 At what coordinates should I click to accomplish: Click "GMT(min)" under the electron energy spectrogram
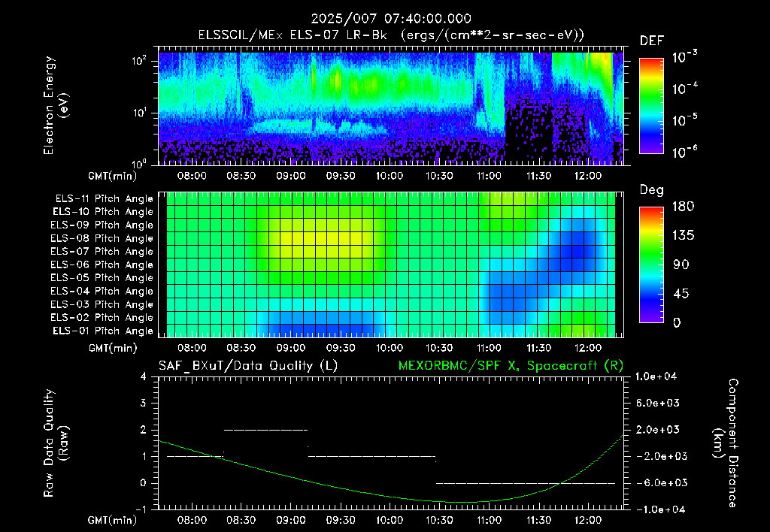pos(113,176)
